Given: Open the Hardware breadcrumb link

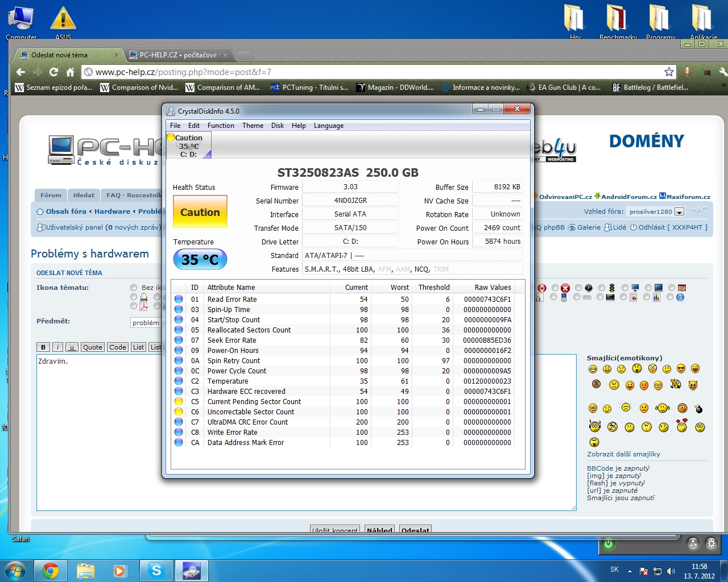Looking at the screenshot, I should (x=112, y=211).
